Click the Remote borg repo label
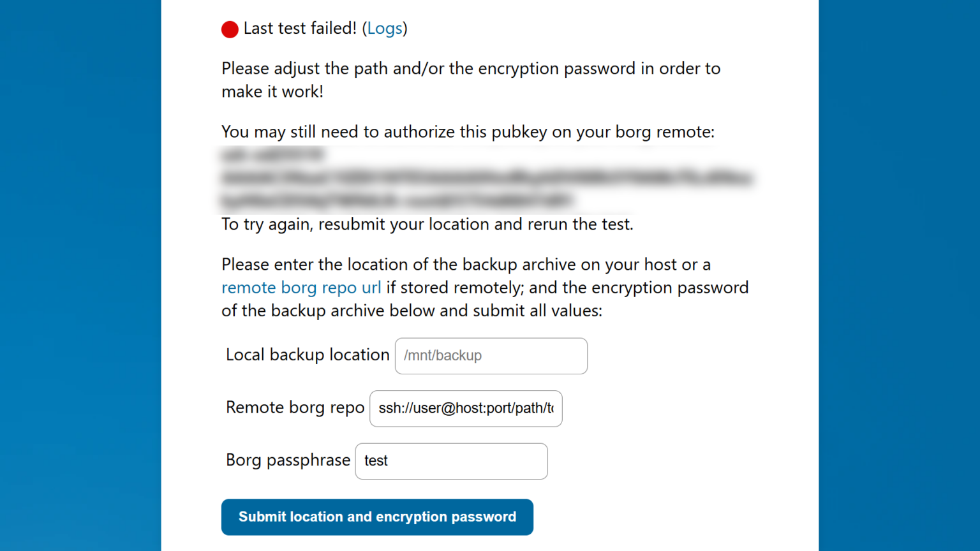 point(295,408)
